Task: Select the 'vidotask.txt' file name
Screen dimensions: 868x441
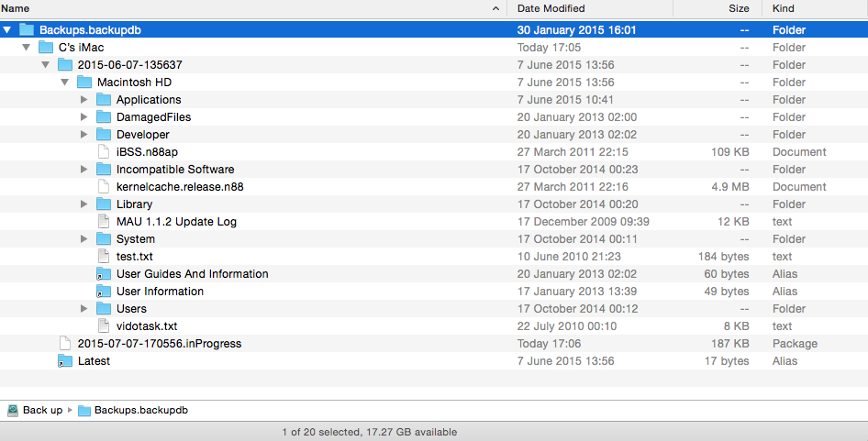Action: click(x=147, y=326)
